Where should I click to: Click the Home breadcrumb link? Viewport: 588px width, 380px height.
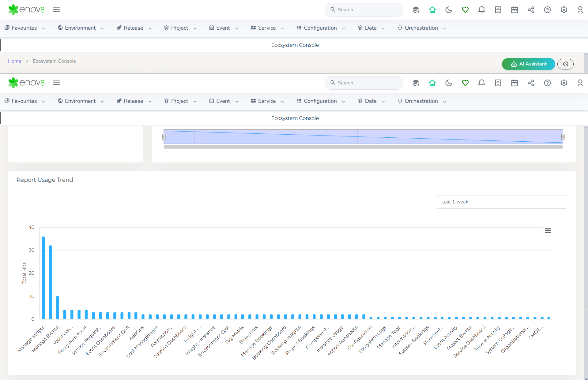pyautogui.click(x=14, y=61)
